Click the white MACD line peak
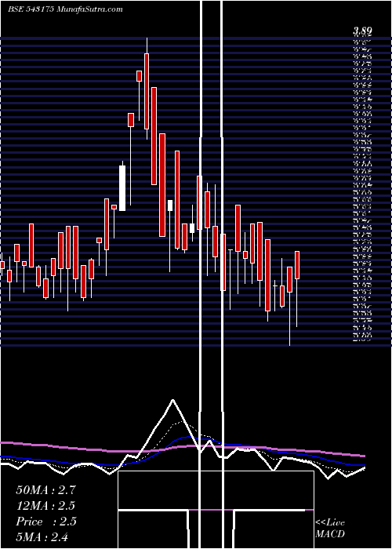392x549 pixels. click(x=172, y=400)
